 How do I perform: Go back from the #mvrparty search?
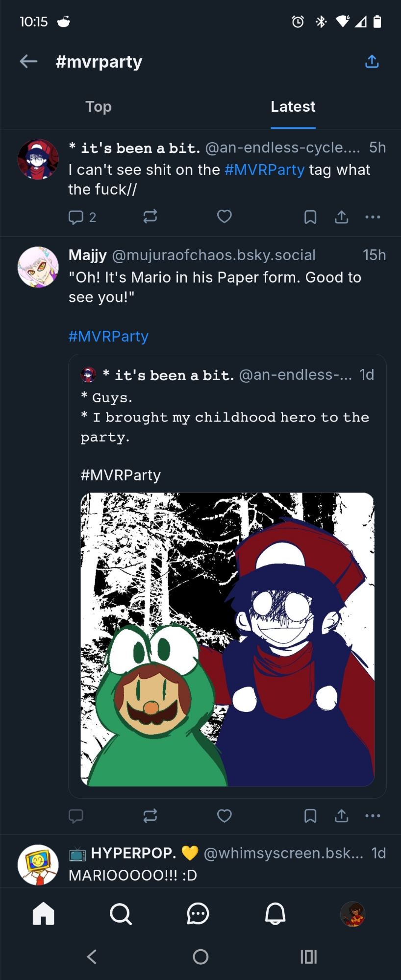(28, 61)
